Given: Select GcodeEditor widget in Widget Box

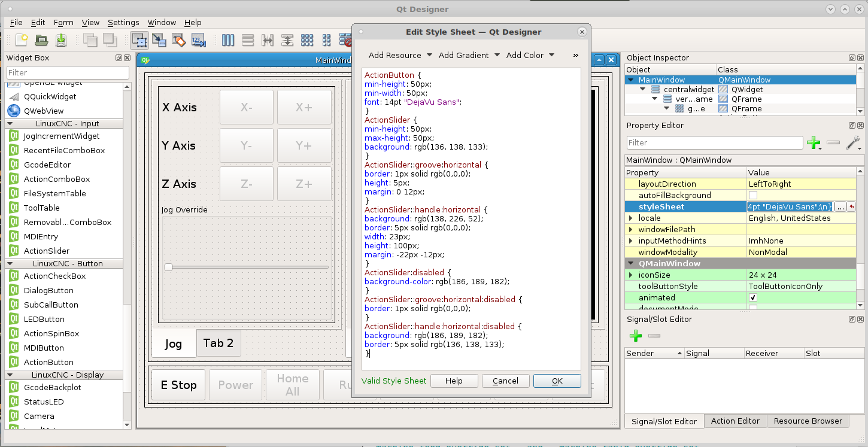Looking at the screenshot, I should pyautogui.click(x=47, y=165).
